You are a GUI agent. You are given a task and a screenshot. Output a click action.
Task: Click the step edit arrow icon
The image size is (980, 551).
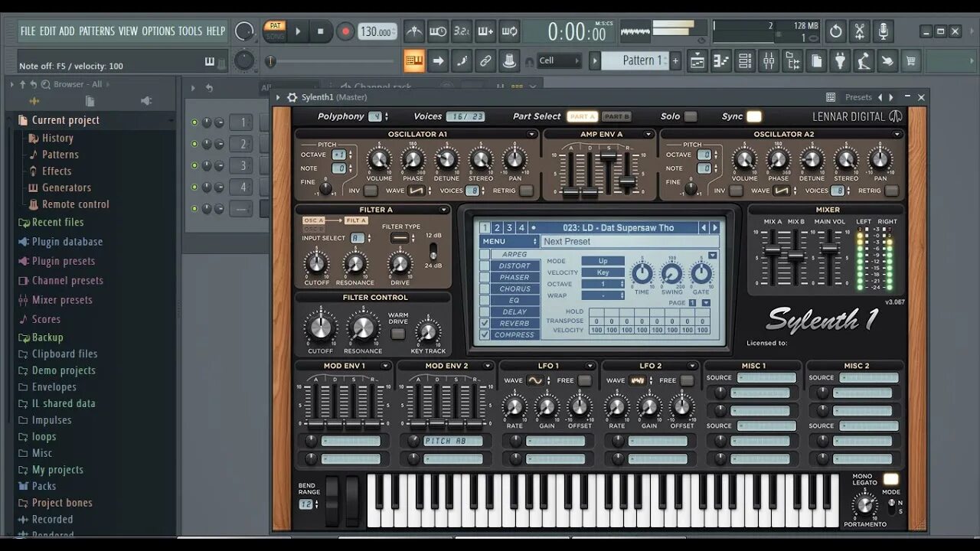coord(438,60)
